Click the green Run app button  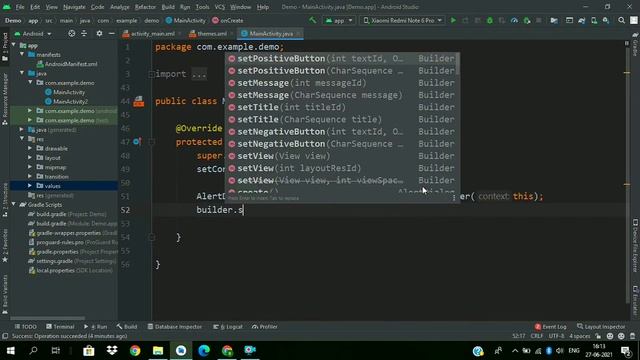click(453, 20)
